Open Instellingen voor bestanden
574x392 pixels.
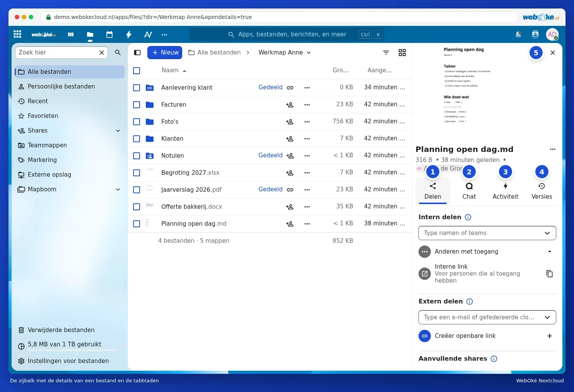coord(70,361)
